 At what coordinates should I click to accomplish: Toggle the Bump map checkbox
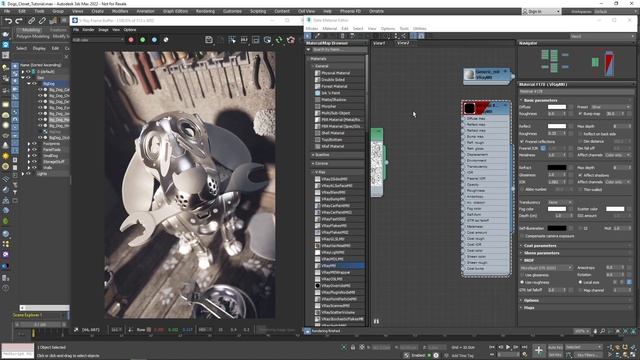click(x=580, y=114)
